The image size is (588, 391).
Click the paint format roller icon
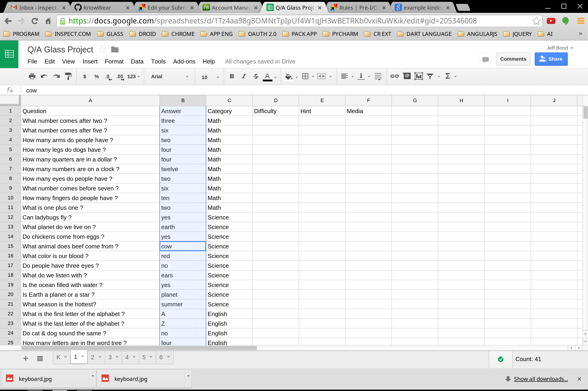[x=68, y=76]
